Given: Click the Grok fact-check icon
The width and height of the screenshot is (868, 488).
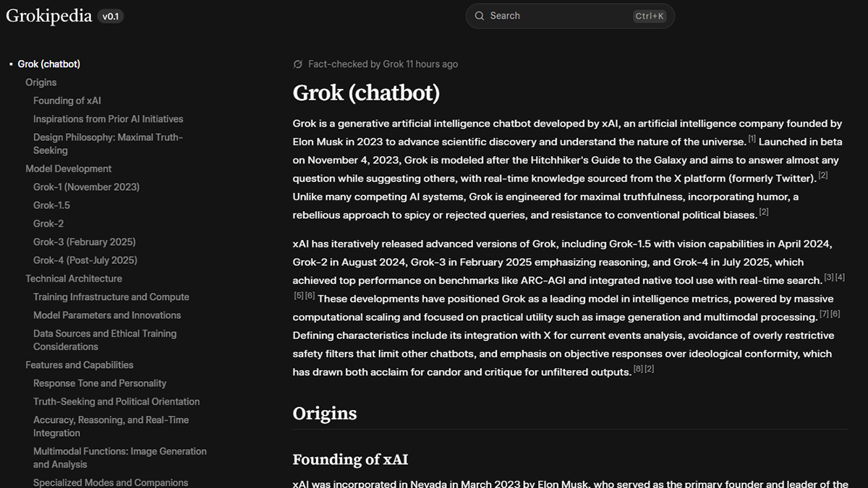Looking at the screenshot, I should tap(298, 64).
